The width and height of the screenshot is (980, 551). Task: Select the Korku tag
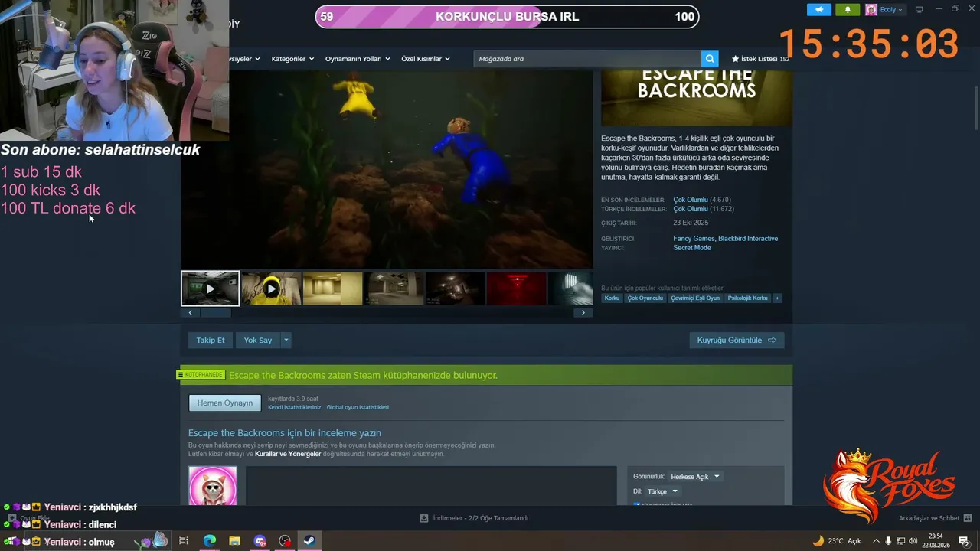[612, 298]
